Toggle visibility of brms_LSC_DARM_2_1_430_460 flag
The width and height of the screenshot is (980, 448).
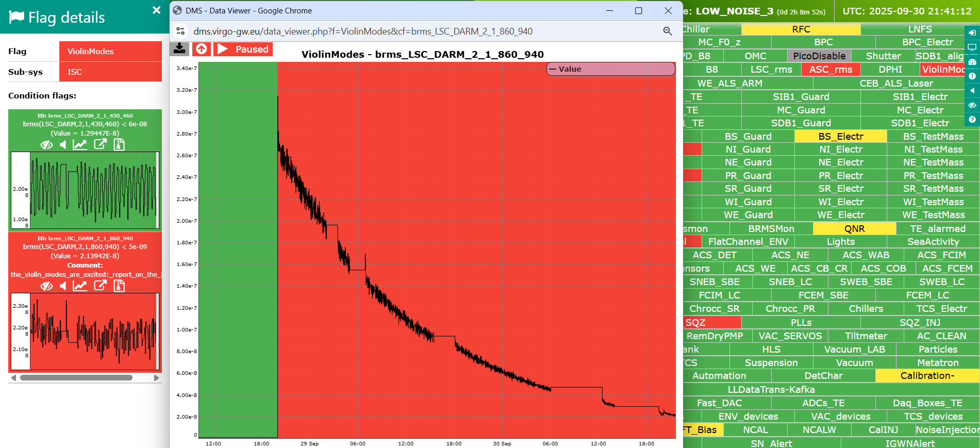pyautogui.click(x=46, y=145)
